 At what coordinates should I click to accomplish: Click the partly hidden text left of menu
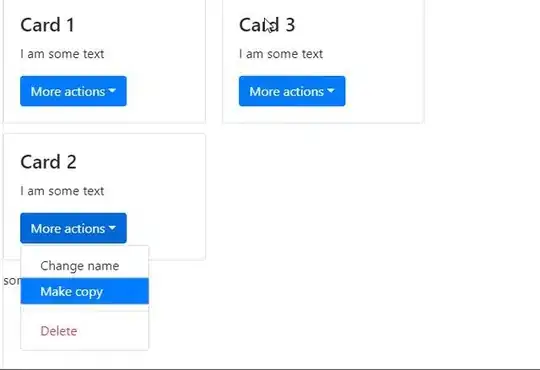coord(12,280)
